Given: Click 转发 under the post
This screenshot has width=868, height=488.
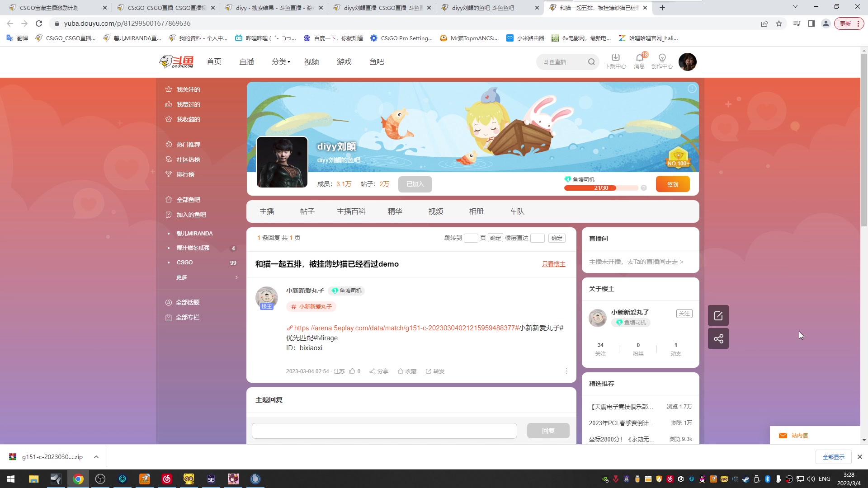Looking at the screenshot, I should pyautogui.click(x=435, y=371).
